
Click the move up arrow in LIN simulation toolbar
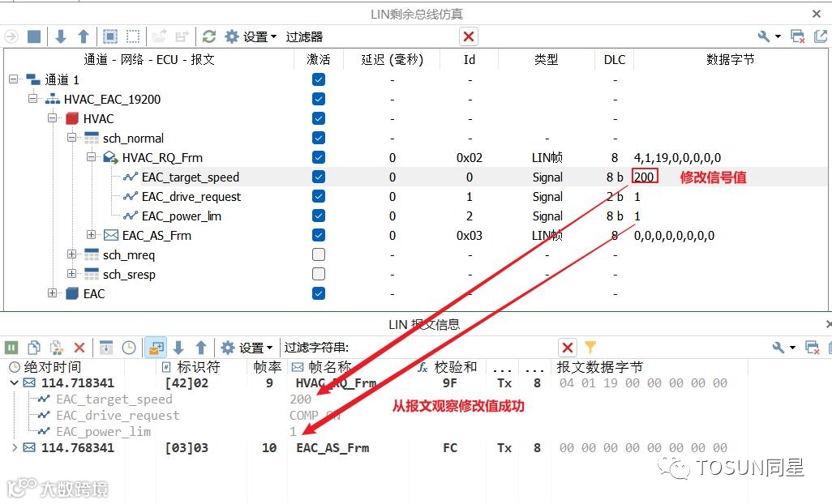(84, 36)
